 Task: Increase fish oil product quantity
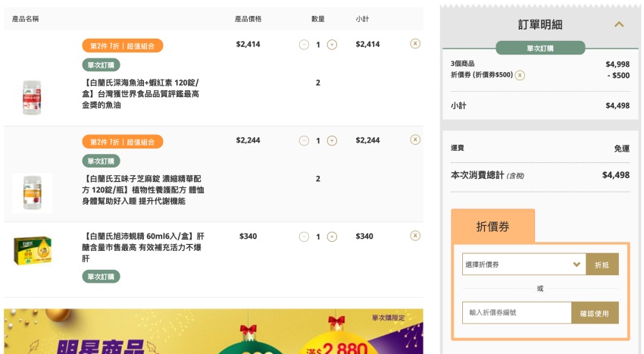332,45
